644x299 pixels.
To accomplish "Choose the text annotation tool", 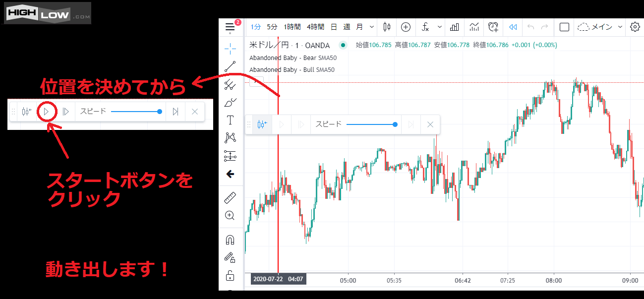I will (x=230, y=120).
